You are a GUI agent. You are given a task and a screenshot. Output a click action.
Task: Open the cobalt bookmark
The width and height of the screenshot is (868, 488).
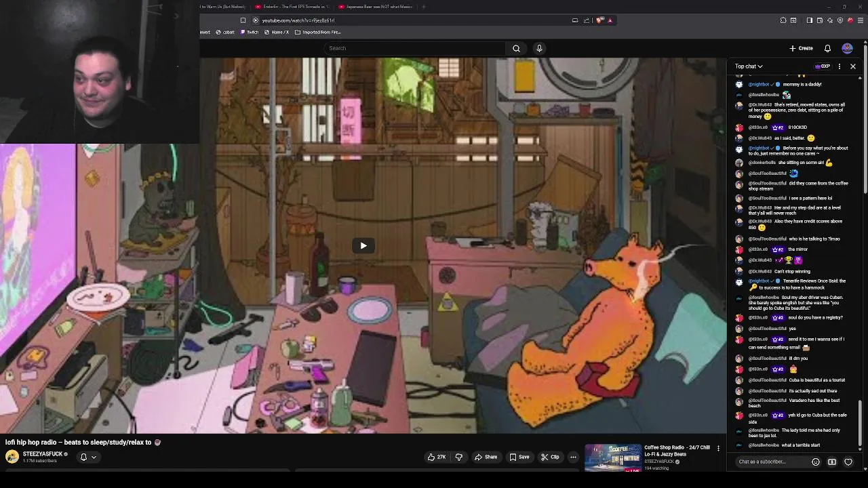coord(225,32)
